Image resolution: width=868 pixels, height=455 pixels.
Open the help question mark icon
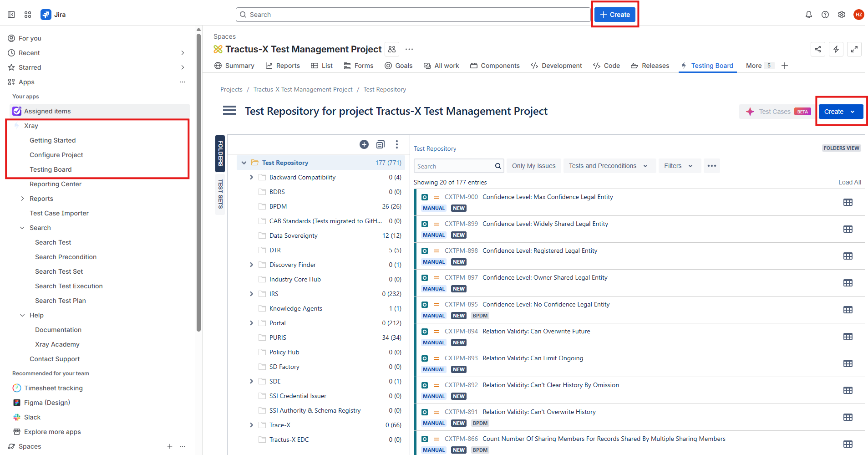coord(825,15)
